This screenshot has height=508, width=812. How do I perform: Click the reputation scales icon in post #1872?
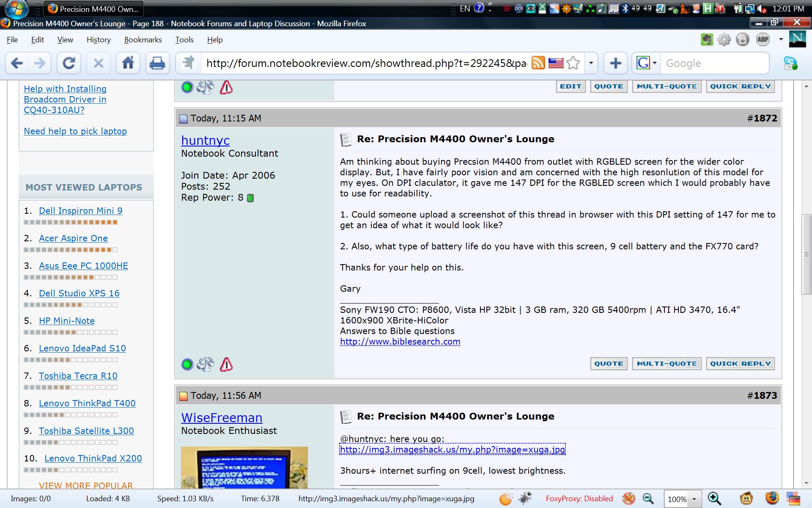206,364
